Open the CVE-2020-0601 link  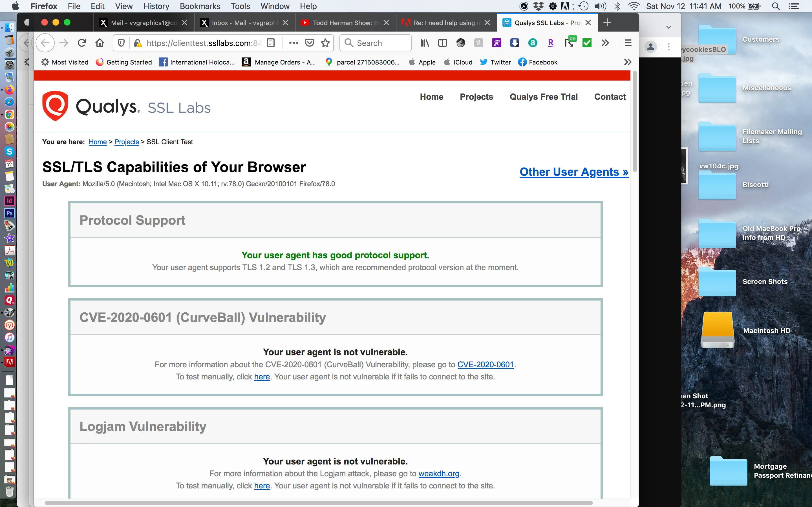point(485,364)
